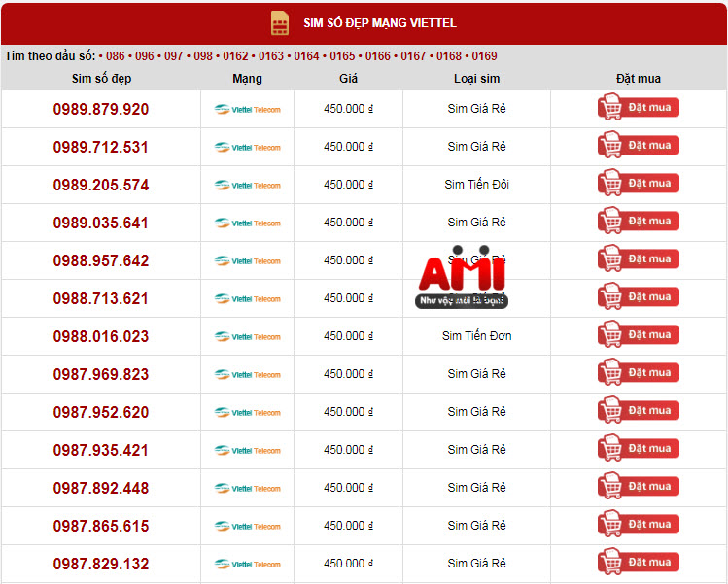Click Viettel Telecom logo for 0989.712.531
The image size is (728, 584).
[248, 148]
